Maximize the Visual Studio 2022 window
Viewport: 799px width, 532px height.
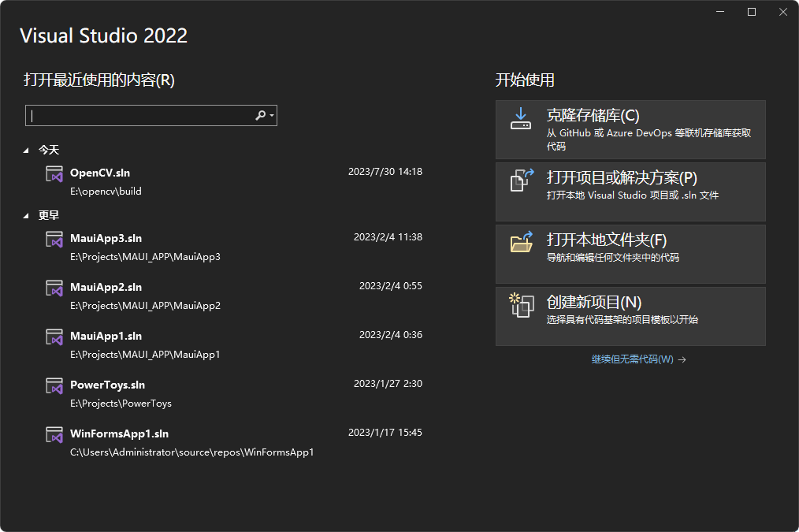[x=752, y=12]
